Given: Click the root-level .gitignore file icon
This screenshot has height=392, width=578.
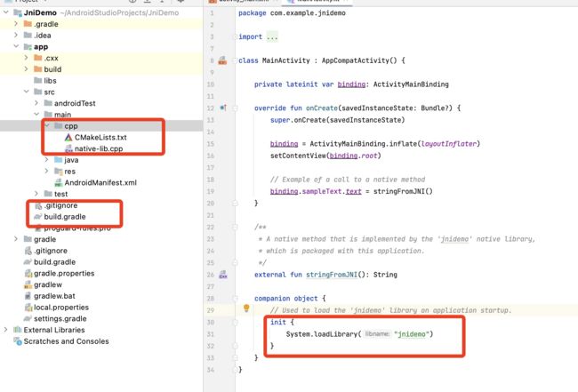Looking at the screenshot, I should (x=28, y=251).
